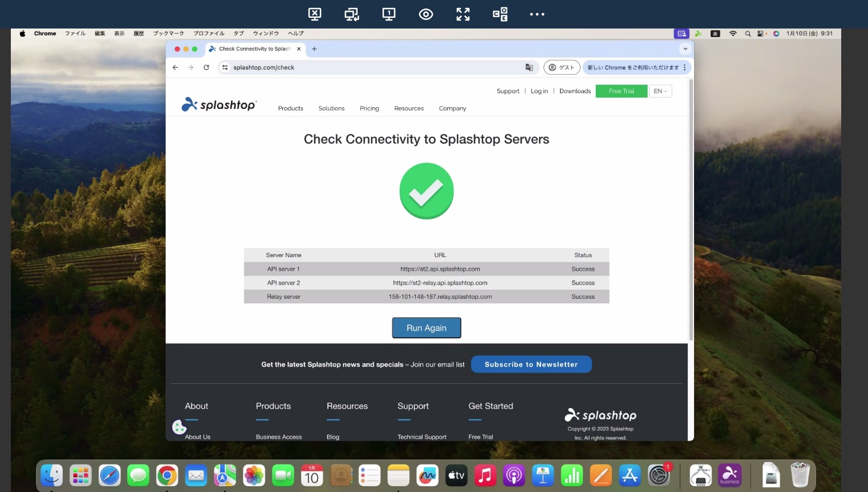This screenshot has height=492, width=868.
Task: Open Spotlight search magnifier icon
Action: pyautogui.click(x=748, y=34)
